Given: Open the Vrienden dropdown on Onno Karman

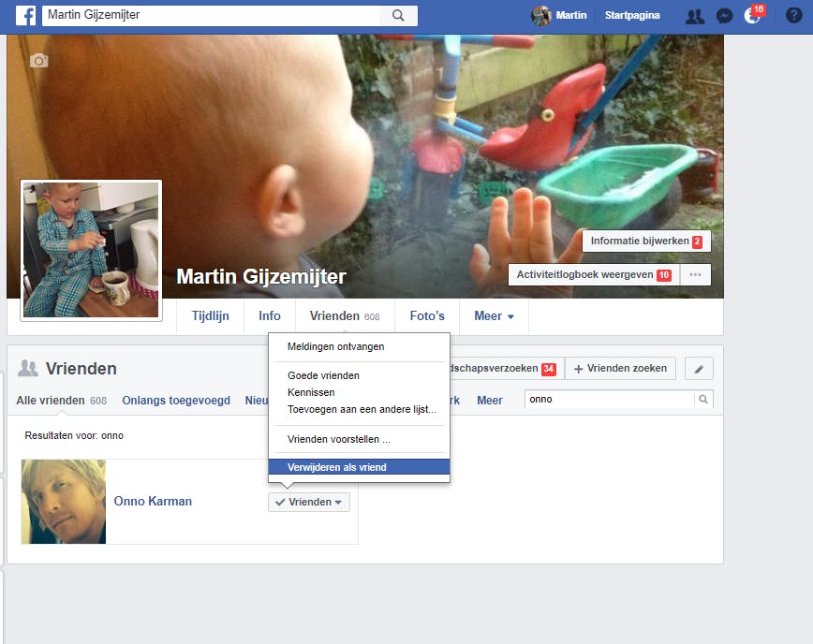Looking at the screenshot, I should [x=308, y=502].
